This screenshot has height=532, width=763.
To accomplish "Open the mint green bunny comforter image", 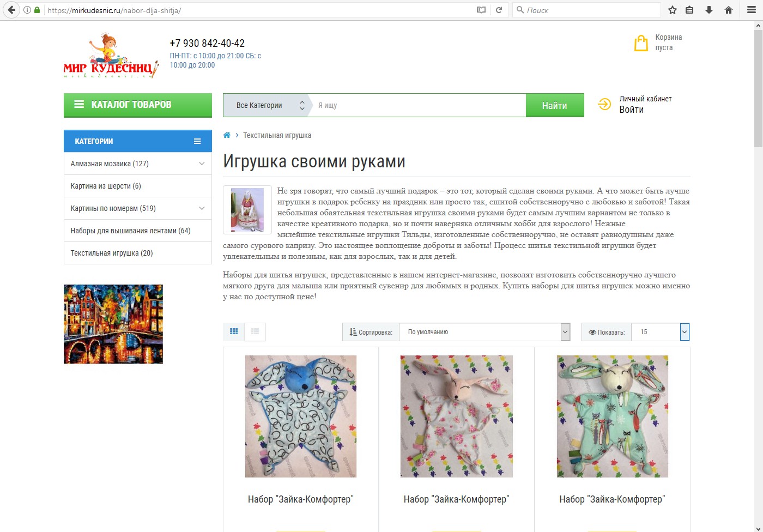I will [613, 416].
